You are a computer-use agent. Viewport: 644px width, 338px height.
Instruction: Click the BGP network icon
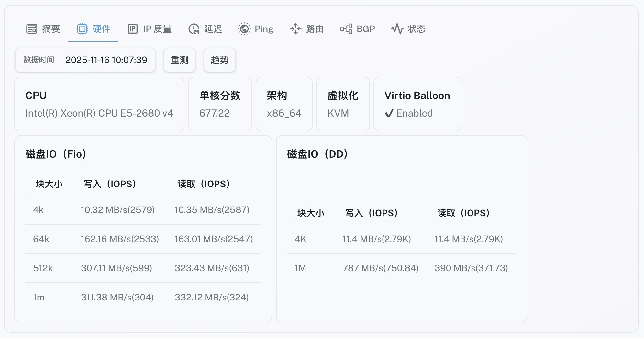point(346,29)
